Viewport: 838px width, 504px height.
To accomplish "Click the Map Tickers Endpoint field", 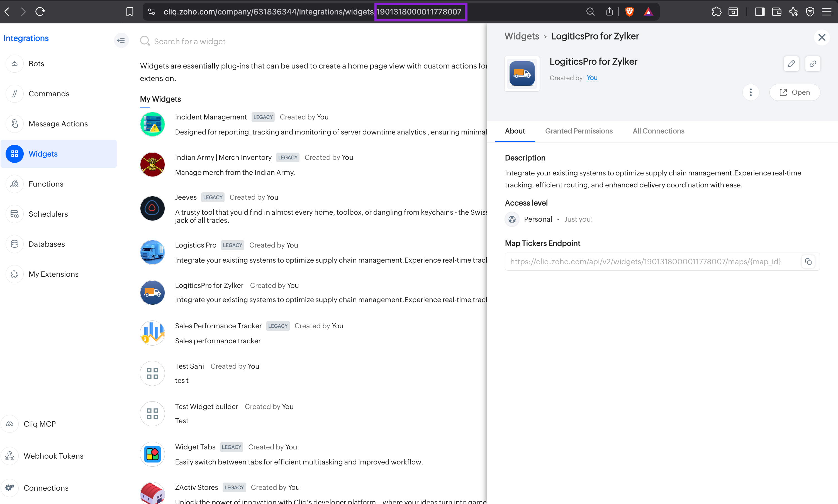I will click(662, 261).
